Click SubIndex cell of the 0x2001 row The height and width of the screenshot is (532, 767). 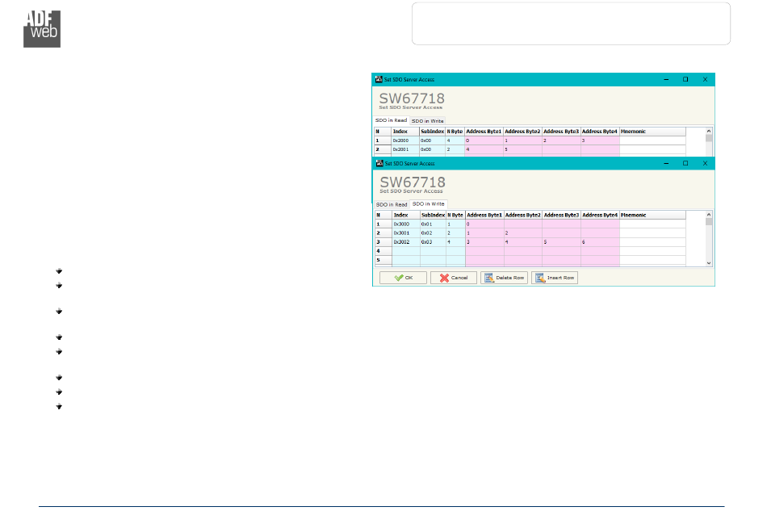tap(433, 149)
